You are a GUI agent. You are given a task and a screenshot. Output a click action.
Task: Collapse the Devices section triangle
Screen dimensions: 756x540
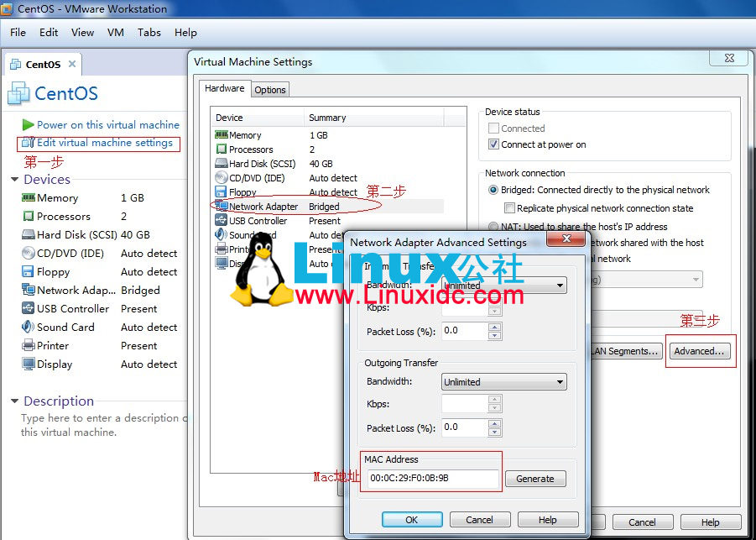tap(14, 180)
